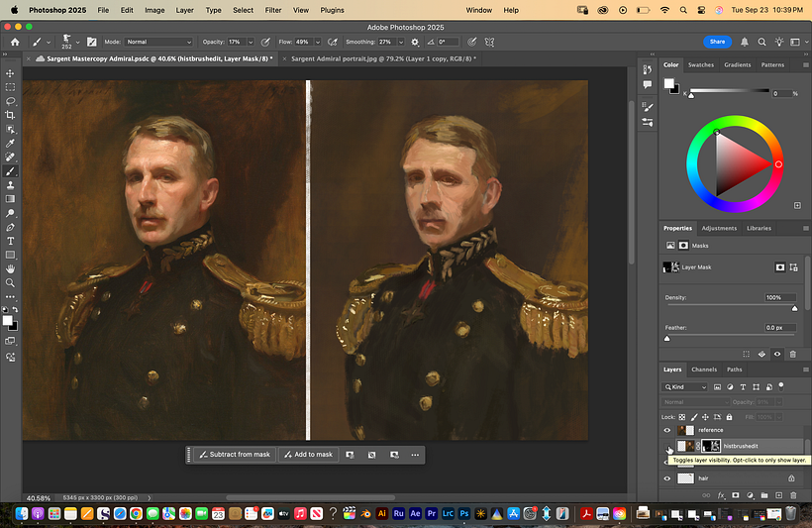Screen dimensions: 812x528
Task: Open the Kind layer filter dropdown
Action: click(684, 387)
